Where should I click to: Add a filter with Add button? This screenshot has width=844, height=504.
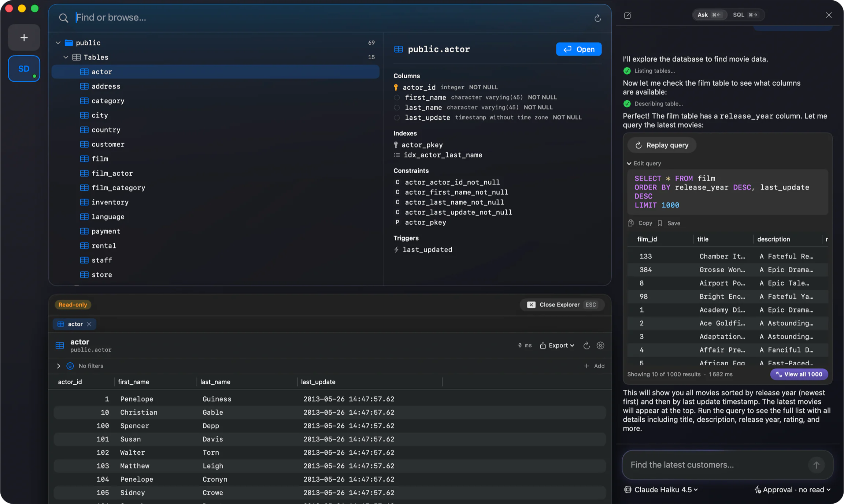(x=594, y=366)
